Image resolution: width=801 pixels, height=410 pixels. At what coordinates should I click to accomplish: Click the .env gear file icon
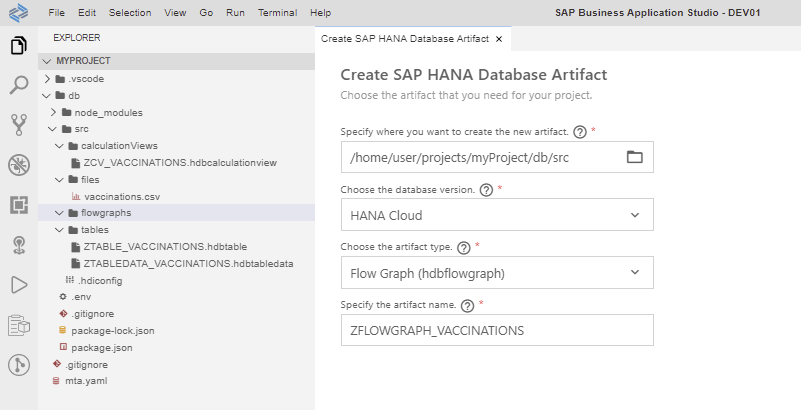coord(63,297)
